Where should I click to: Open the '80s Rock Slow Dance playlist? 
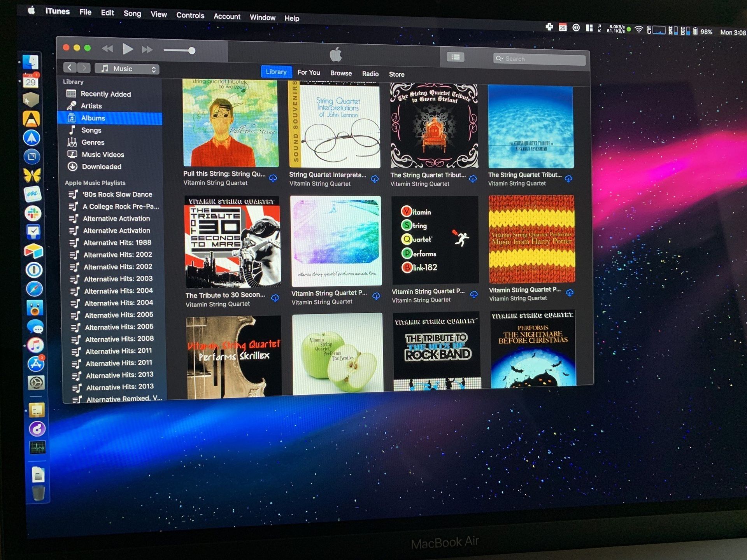point(117,194)
